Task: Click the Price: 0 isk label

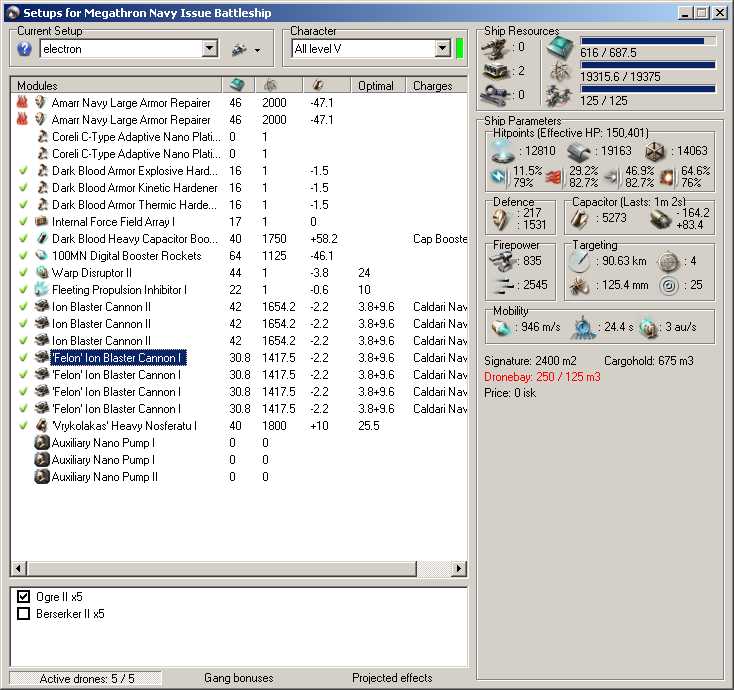Action: (510, 393)
